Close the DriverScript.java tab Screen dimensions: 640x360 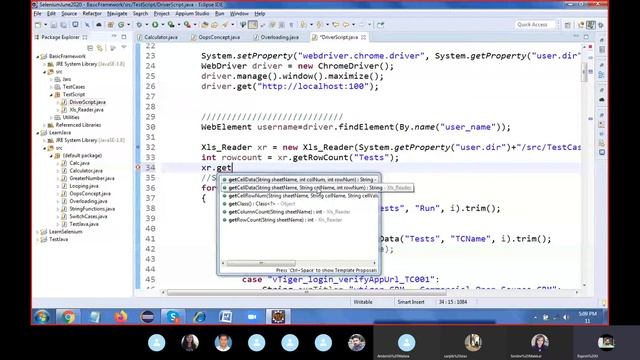(x=363, y=37)
